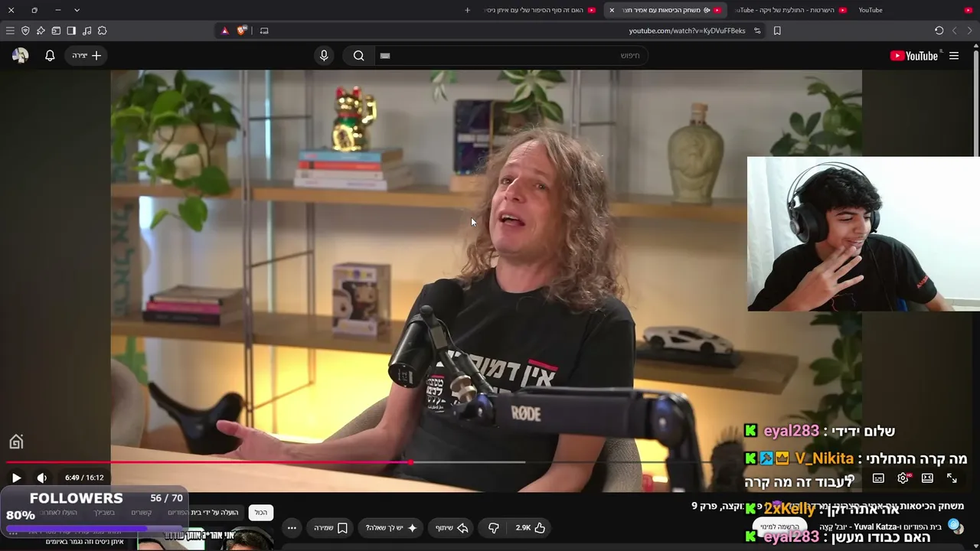980x551 pixels.
Task: Play the video
Action: [x=16, y=478]
